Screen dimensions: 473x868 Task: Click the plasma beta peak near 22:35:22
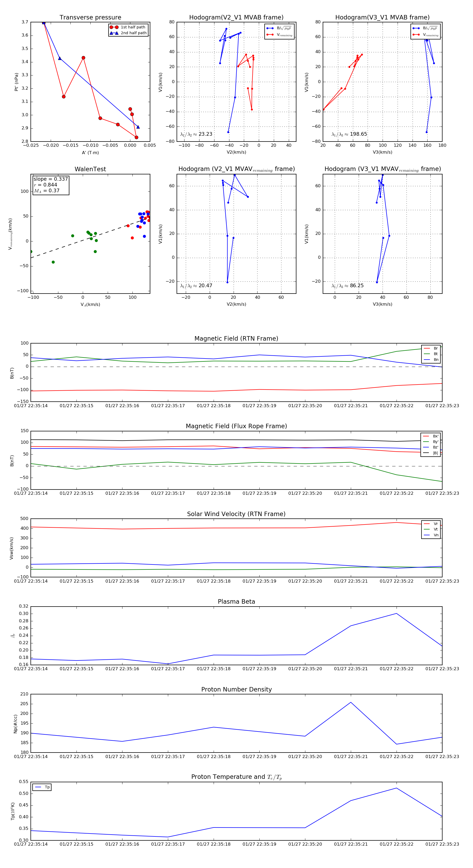pyautogui.click(x=397, y=613)
